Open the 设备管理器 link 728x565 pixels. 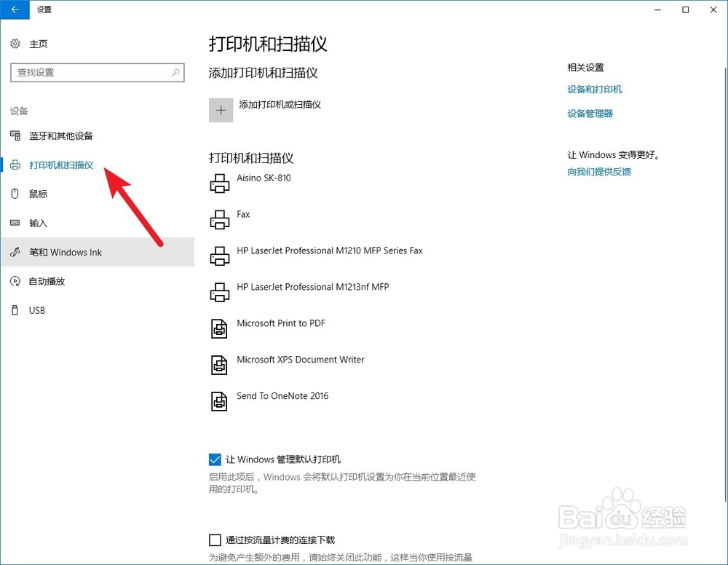click(x=590, y=114)
